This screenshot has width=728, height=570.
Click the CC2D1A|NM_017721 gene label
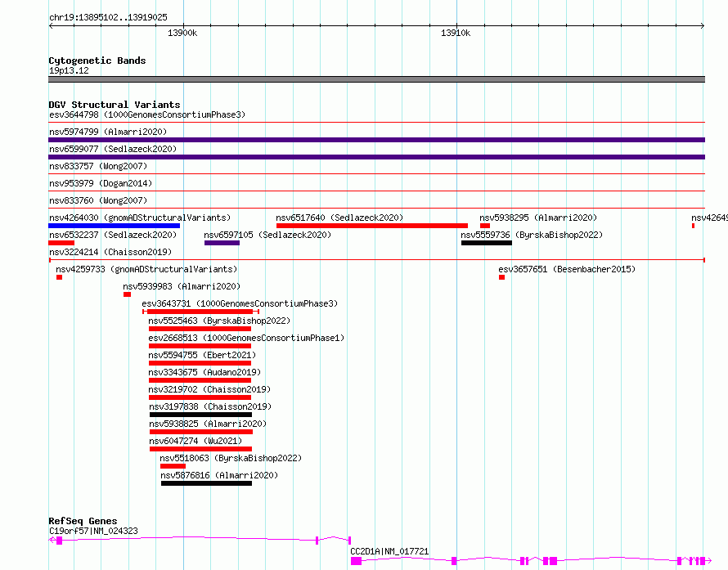[x=389, y=551]
